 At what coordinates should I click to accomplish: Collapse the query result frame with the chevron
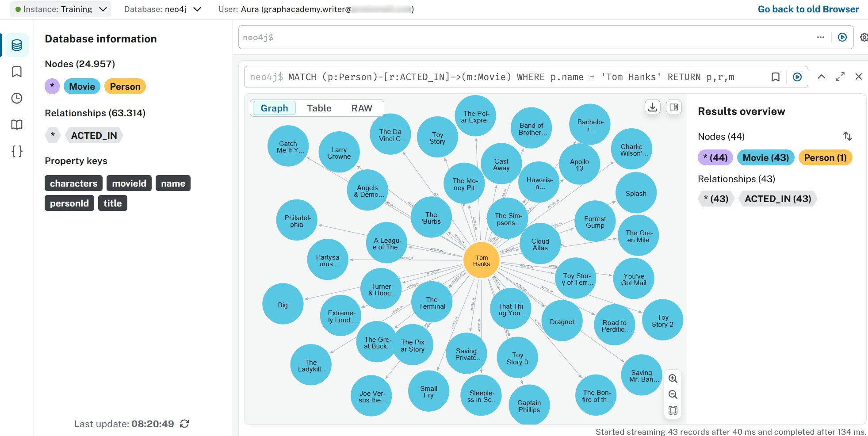pyautogui.click(x=821, y=77)
